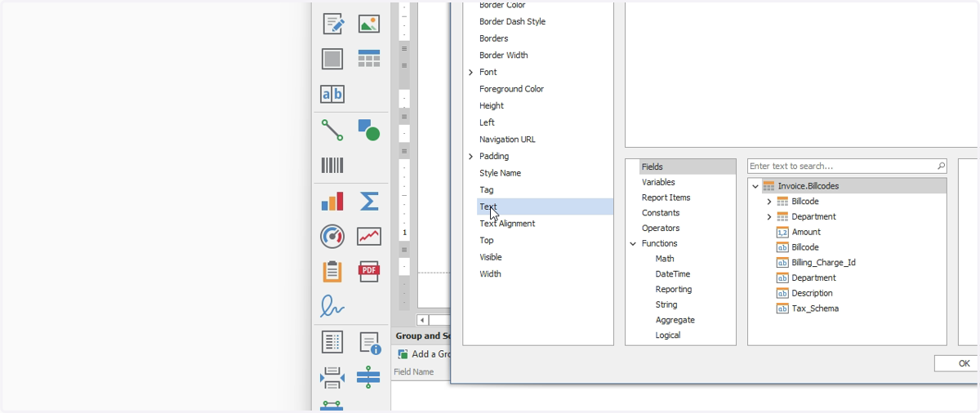This screenshot has width=980, height=413.
Task: Select the Panel control in toolbox
Action: (x=332, y=59)
